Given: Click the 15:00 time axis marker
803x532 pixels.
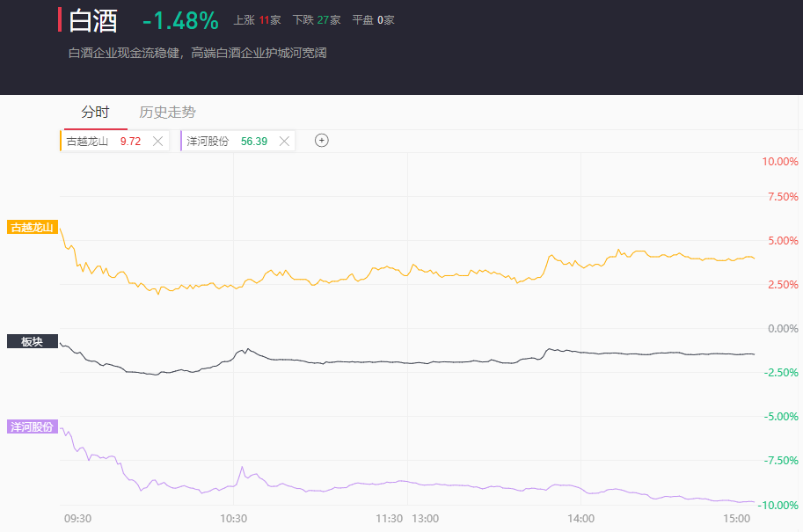Looking at the screenshot, I should click(737, 519).
